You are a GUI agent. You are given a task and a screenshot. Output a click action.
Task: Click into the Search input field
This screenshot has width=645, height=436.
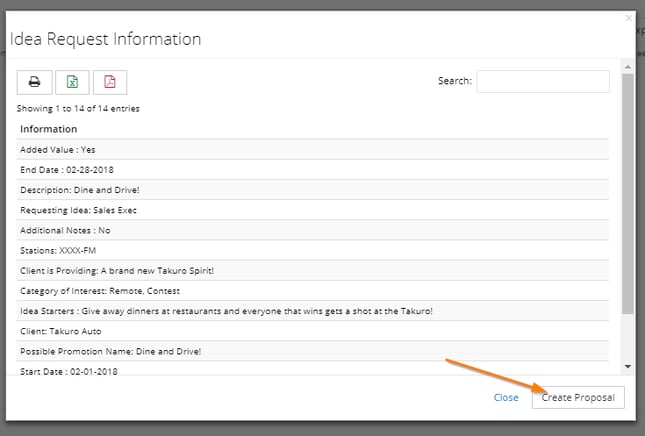543,81
